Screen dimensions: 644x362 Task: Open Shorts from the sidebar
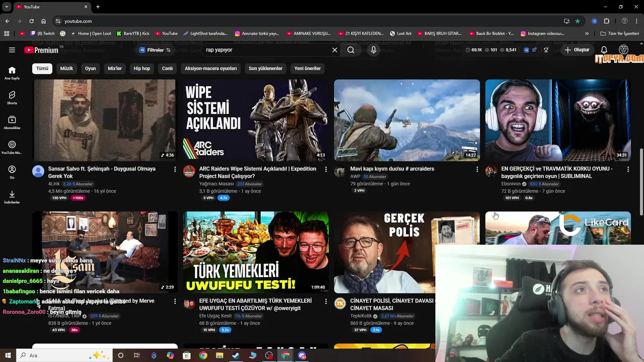(12, 98)
